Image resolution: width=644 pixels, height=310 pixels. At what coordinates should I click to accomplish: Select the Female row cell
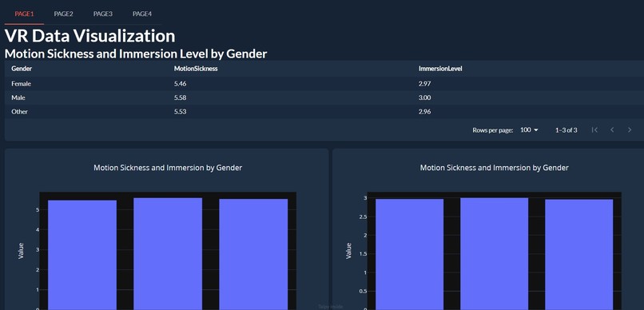(x=22, y=84)
